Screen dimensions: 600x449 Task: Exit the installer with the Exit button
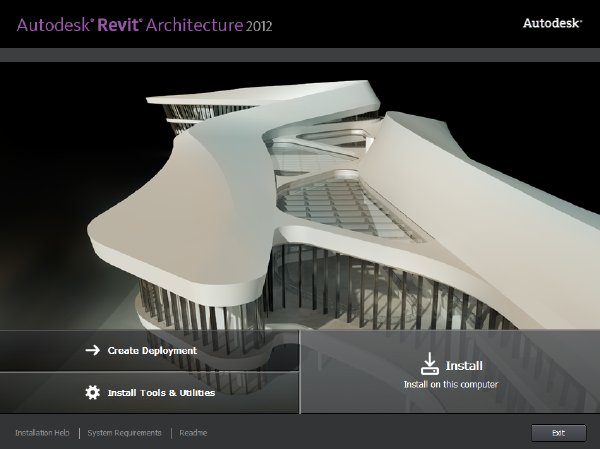coord(558,433)
